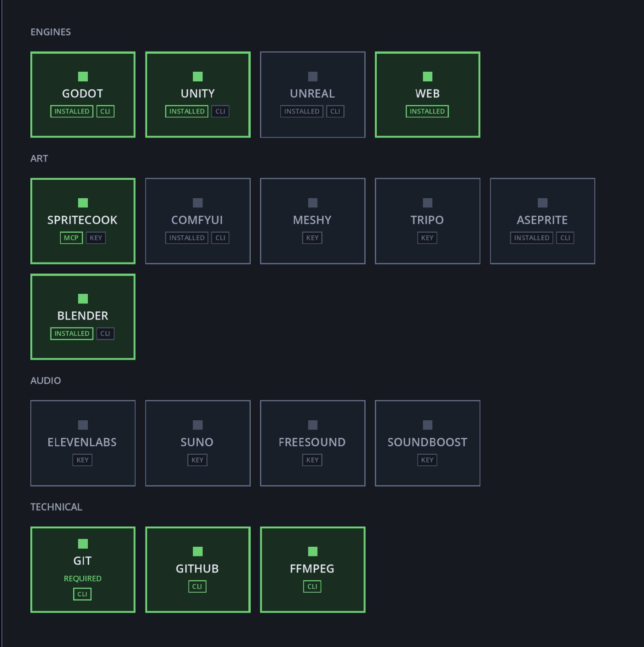644x647 pixels.
Task: Select the INSTALLED badge on Blender
Action: (72, 333)
